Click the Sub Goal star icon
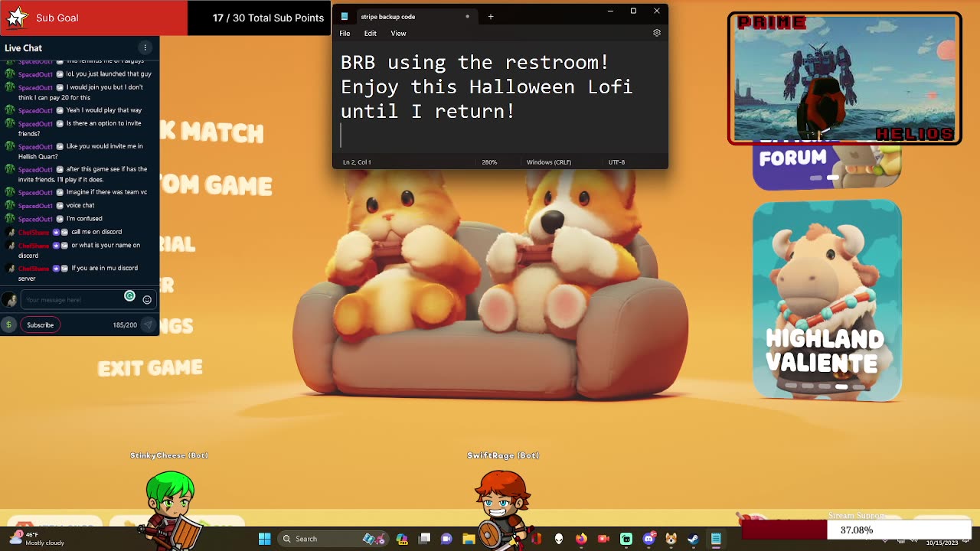The image size is (980, 551). coord(18,18)
